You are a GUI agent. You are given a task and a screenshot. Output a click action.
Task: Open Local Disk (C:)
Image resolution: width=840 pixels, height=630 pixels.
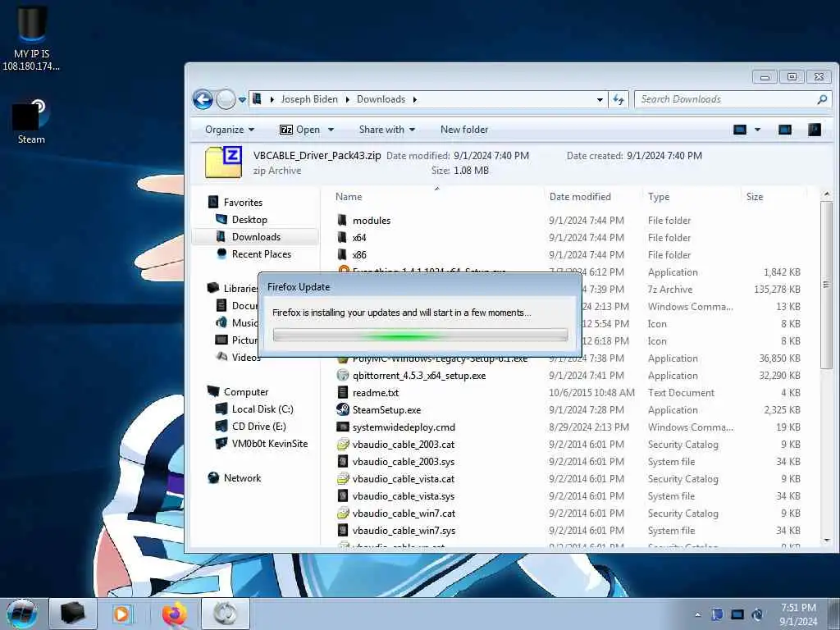coord(262,409)
